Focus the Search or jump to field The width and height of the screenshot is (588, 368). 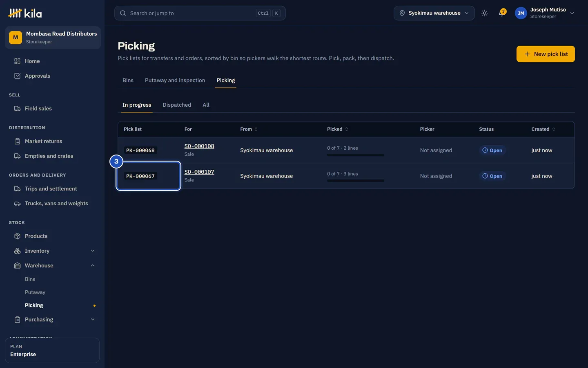point(200,13)
